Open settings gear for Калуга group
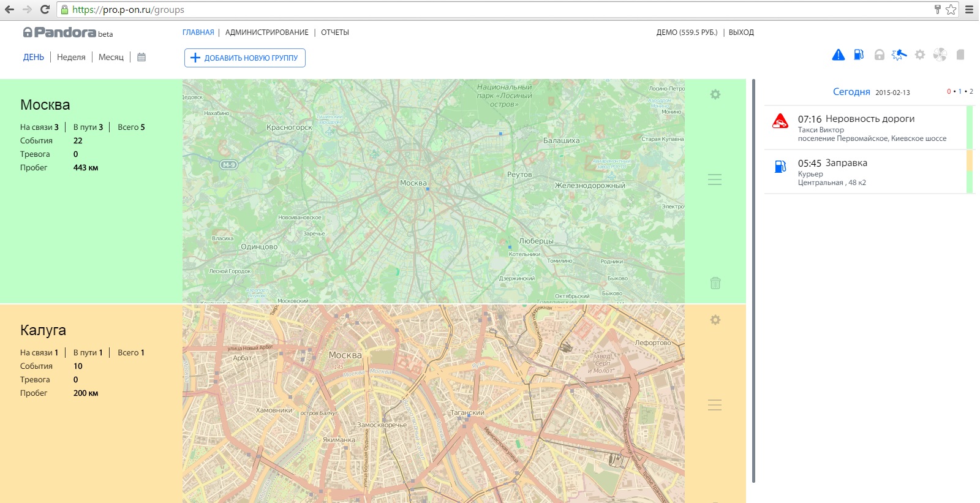This screenshot has width=980, height=503. click(715, 320)
